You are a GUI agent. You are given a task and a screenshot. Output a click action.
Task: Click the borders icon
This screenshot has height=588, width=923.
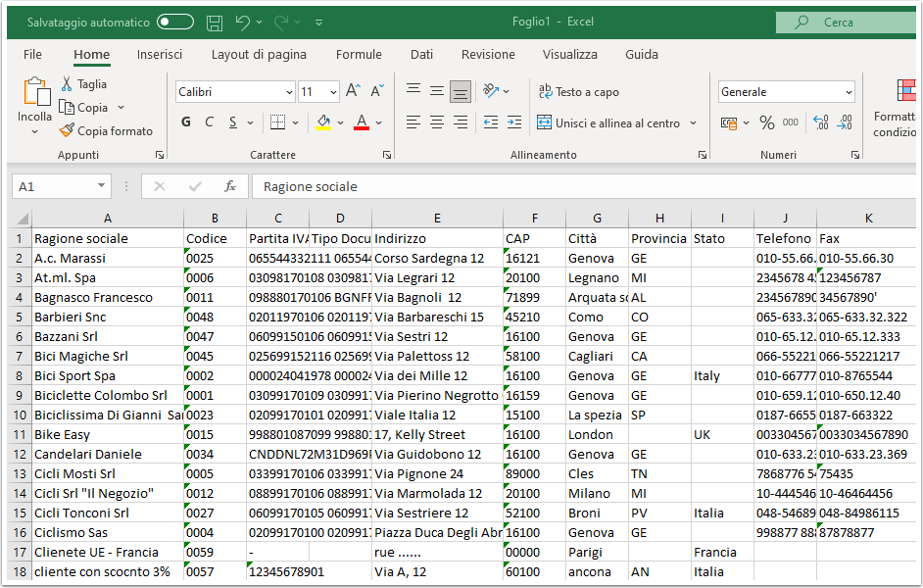click(x=277, y=122)
